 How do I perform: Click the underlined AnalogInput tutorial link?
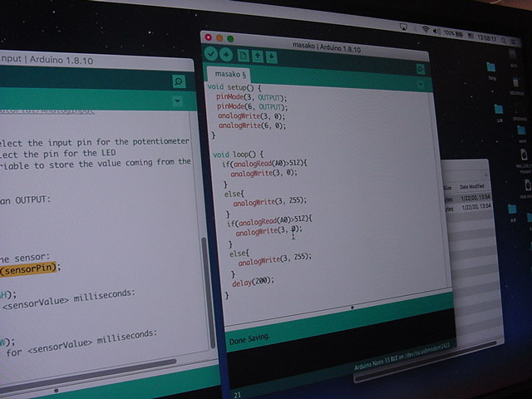47,111
